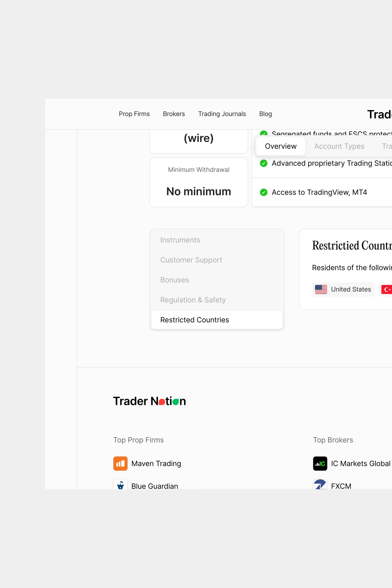Select Regulation & Safety section
392x588 pixels.
coord(193,300)
